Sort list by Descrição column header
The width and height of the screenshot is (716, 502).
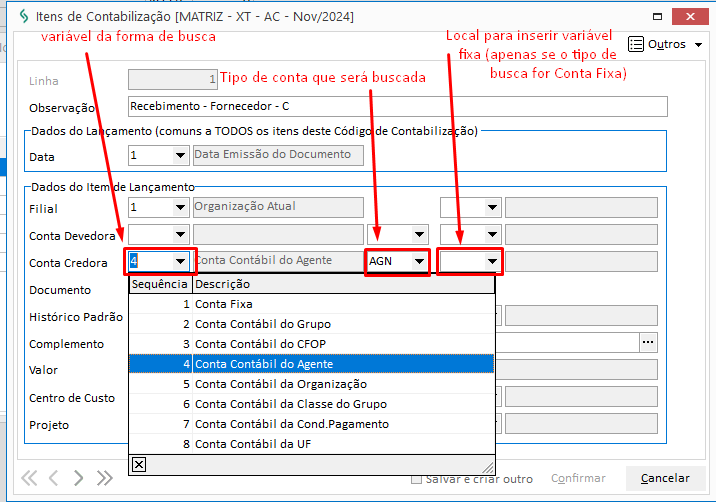point(342,284)
